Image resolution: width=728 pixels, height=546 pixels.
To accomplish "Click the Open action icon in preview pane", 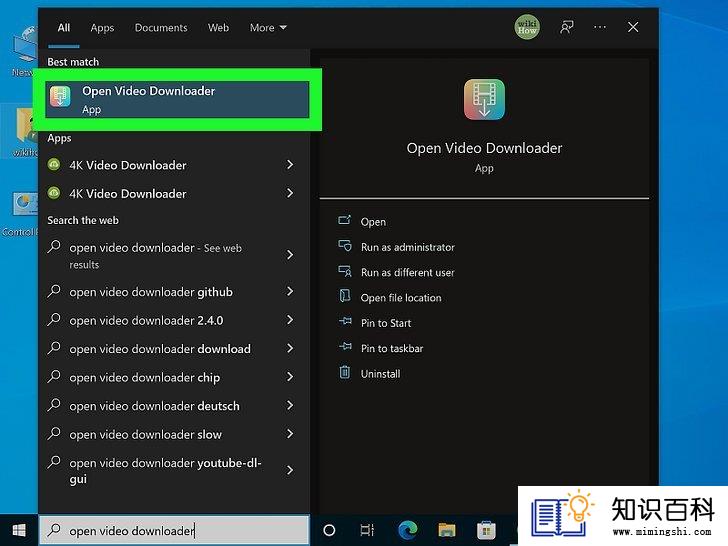I will tap(344, 220).
